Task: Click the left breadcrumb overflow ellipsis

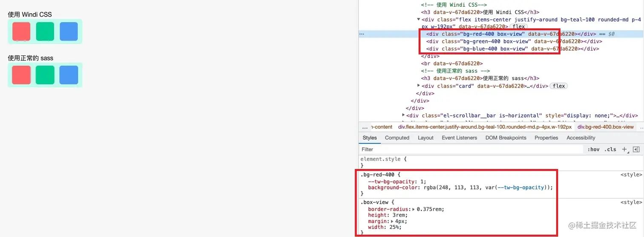Action: [365, 127]
